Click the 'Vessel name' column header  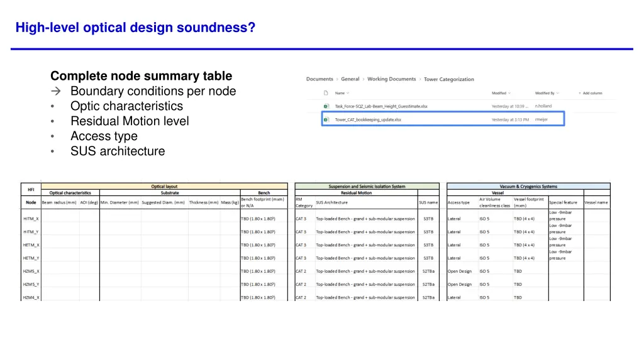[x=596, y=202]
